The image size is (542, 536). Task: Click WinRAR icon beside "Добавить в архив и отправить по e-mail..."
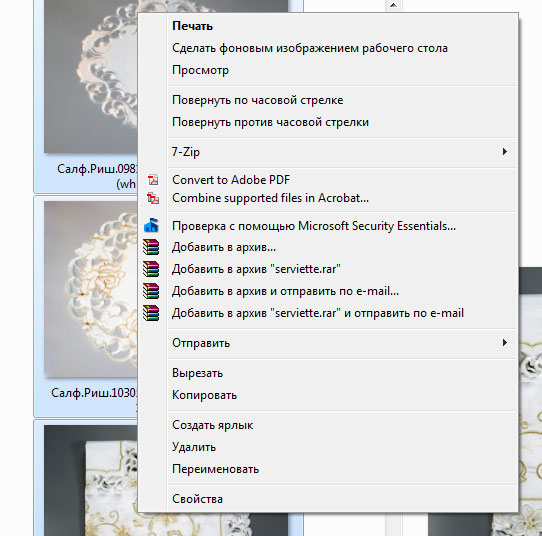click(x=151, y=291)
